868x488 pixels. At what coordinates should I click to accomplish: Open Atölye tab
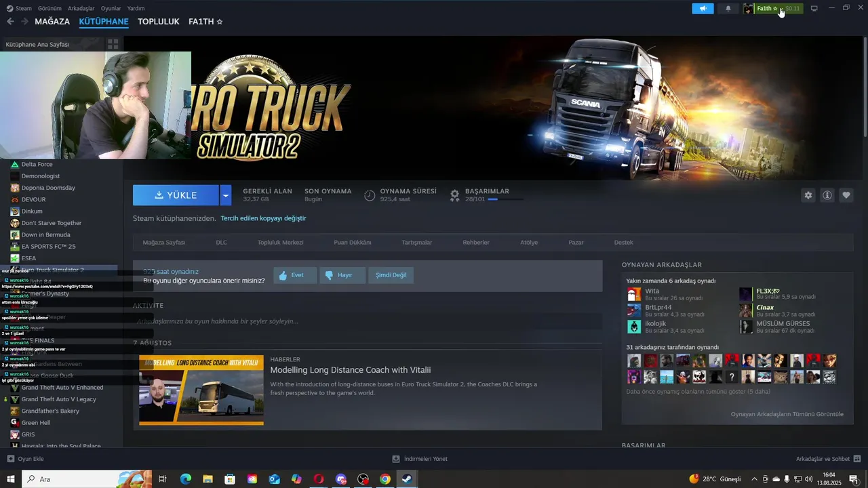529,243
